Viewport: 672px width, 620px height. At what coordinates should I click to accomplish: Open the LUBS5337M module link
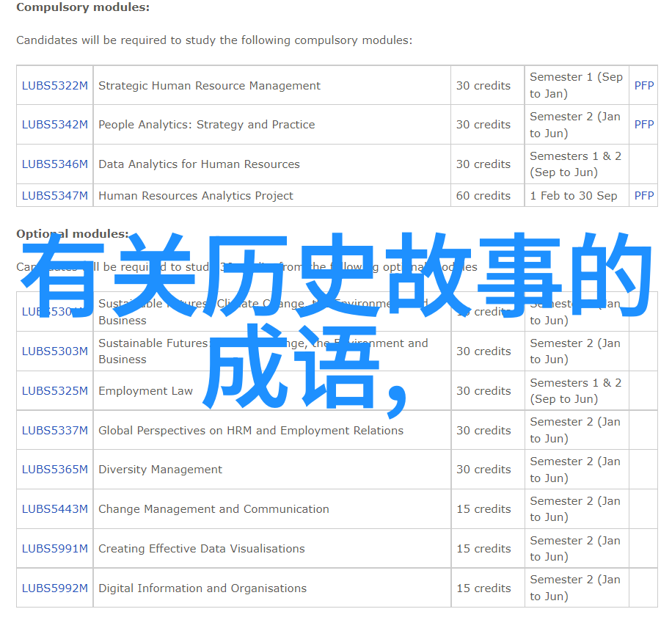tap(54, 431)
